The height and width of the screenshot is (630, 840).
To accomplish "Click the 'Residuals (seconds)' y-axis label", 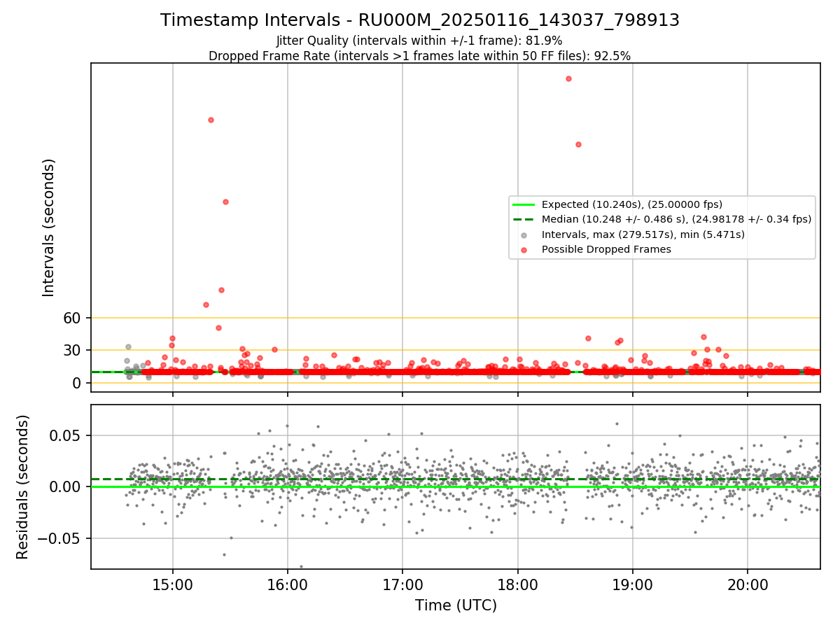I will pyautogui.click(x=23, y=486).
